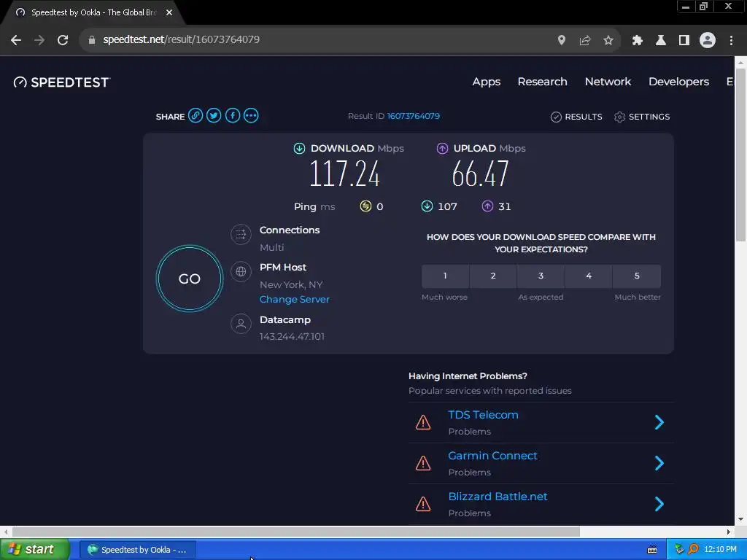Expand Garmin Connect chevron arrow
Viewport: 747px width, 560px height.
click(x=659, y=463)
